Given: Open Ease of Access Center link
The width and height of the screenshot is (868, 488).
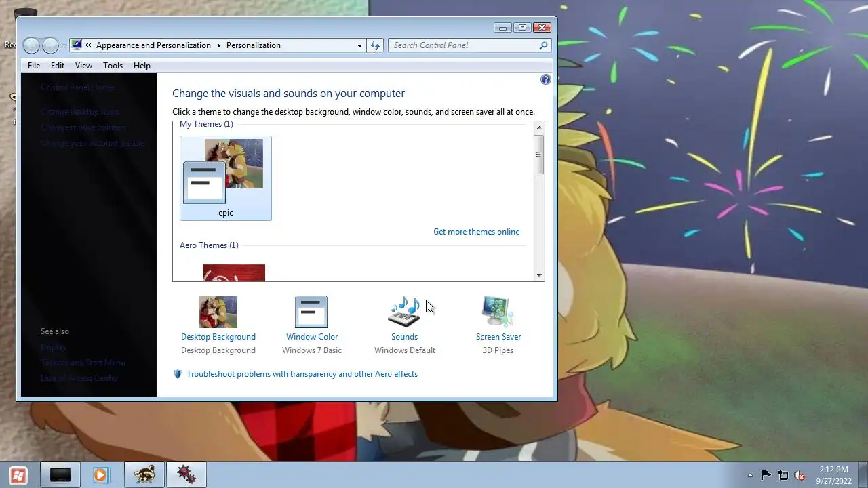Looking at the screenshot, I should (x=79, y=378).
